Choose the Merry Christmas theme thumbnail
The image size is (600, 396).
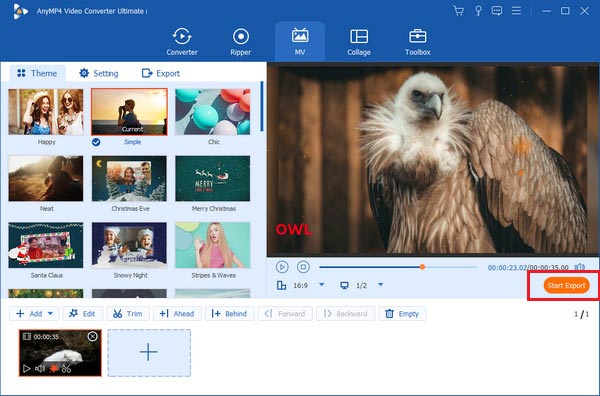click(213, 178)
